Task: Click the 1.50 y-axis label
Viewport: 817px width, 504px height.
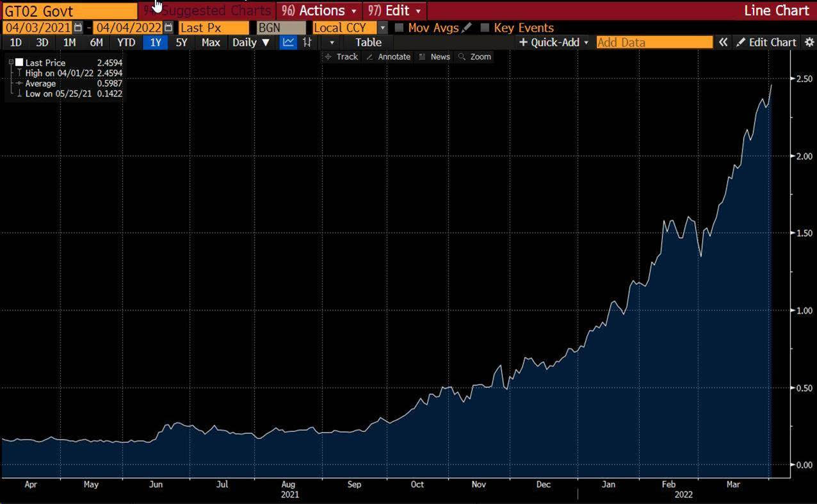Action: click(x=804, y=233)
